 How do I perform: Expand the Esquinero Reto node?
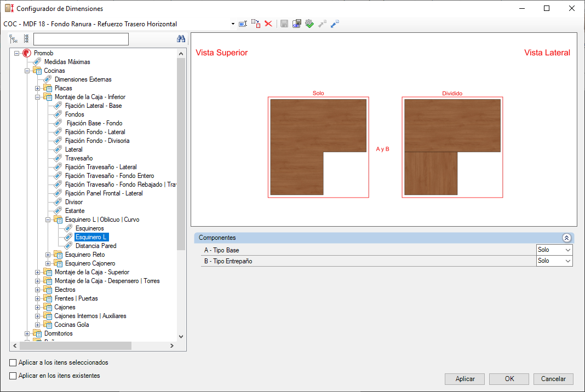click(x=48, y=255)
